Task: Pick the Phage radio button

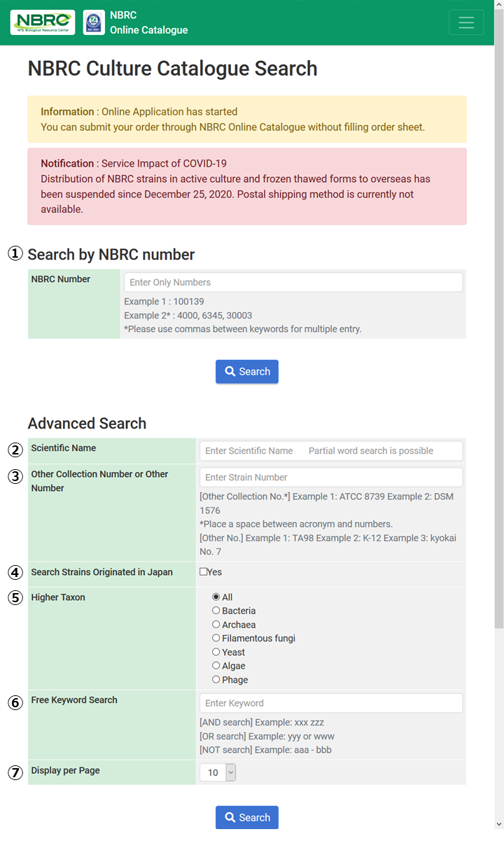Action: click(x=216, y=680)
